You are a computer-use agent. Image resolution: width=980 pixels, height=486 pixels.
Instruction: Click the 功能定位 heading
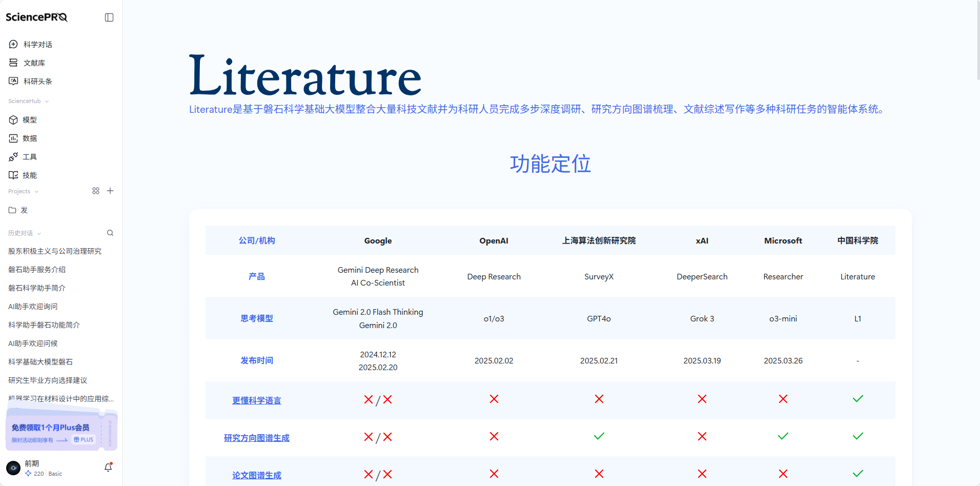click(x=550, y=164)
